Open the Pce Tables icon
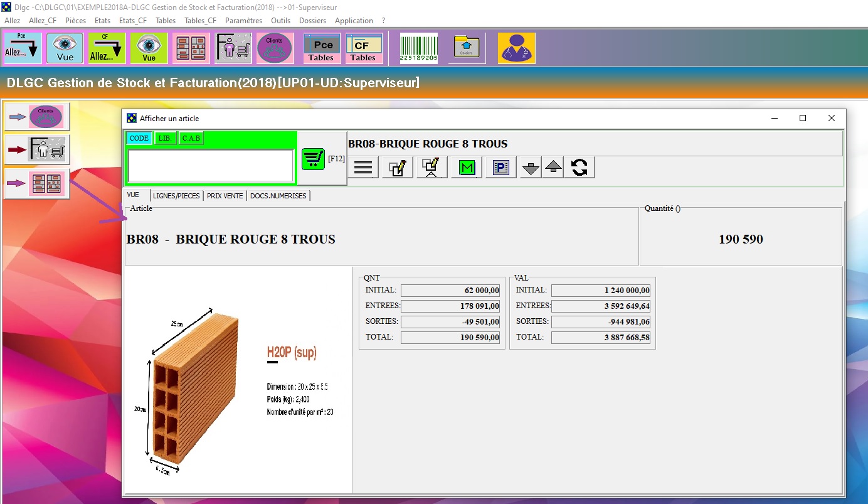Screen dimensions: 868x504 coord(322,48)
